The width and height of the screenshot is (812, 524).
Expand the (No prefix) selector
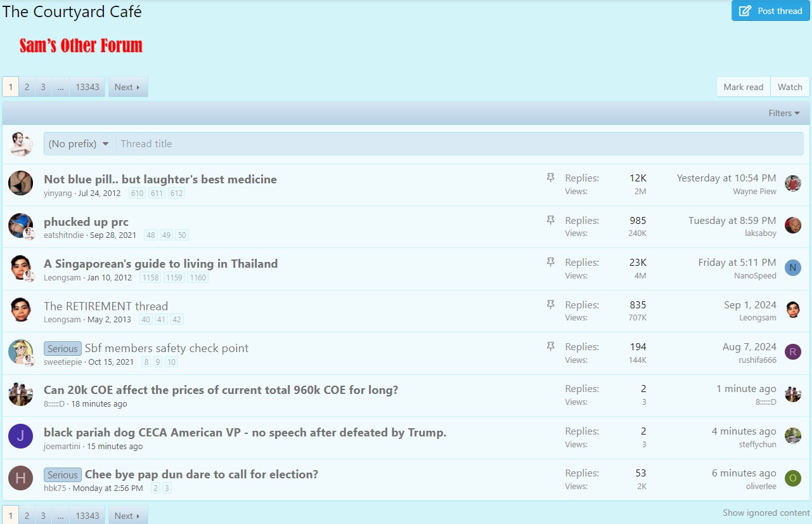pos(79,144)
